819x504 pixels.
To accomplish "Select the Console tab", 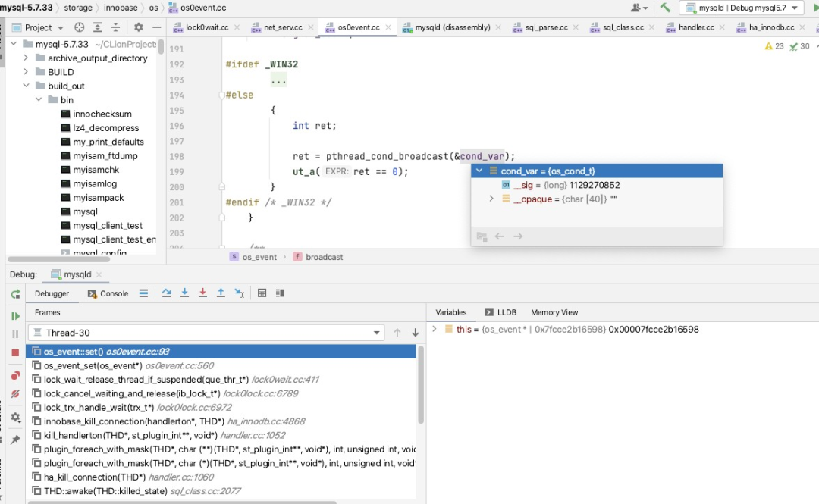I will [108, 293].
